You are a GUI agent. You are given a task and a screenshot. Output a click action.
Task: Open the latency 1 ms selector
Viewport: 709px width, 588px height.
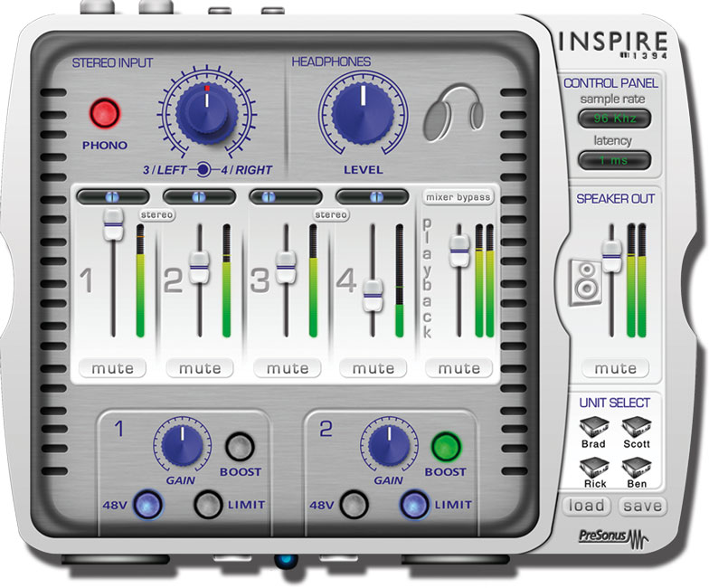(615, 160)
